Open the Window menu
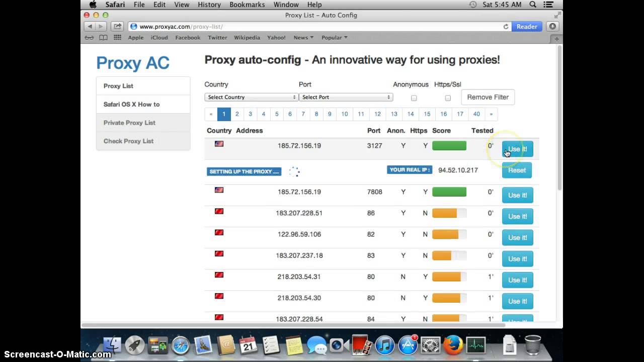 pos(286,5)
